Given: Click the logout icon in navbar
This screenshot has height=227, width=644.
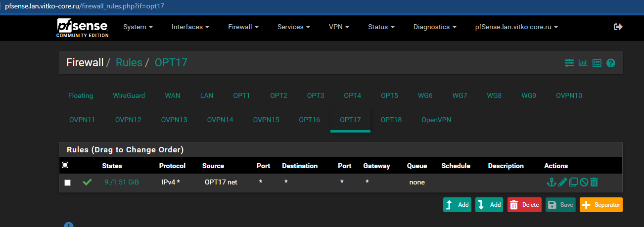Looking at the screenshot, I should (618, 27).
